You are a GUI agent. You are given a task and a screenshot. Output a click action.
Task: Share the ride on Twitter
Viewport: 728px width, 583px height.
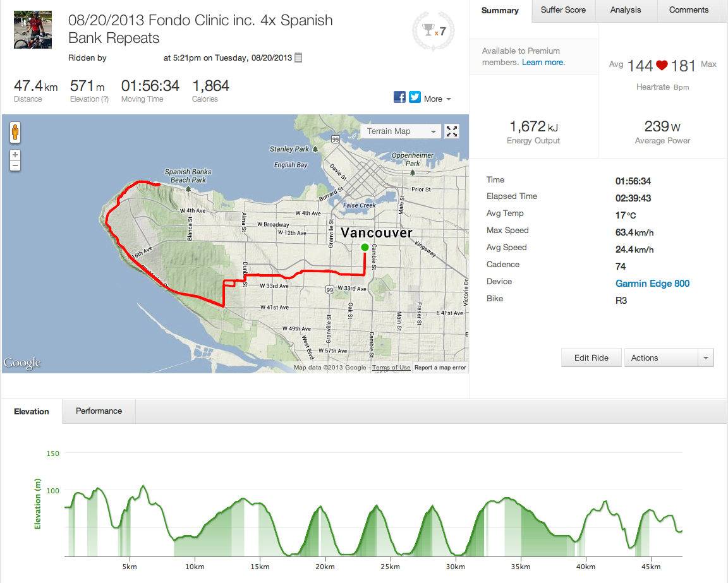pos(415,97)
